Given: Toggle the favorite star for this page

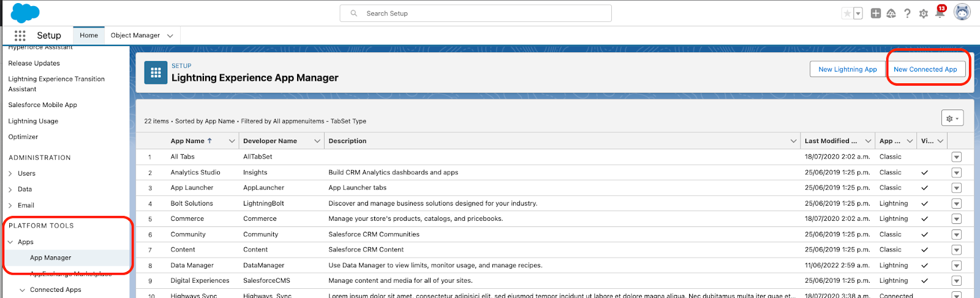Looking at the screenshot, I should click(847, 13).
